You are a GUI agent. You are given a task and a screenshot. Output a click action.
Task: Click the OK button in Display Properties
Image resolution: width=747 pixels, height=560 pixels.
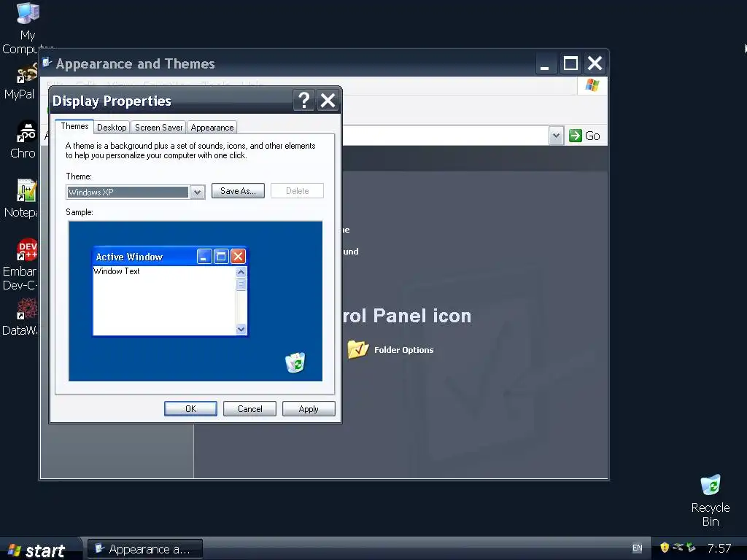coord(190,408)
